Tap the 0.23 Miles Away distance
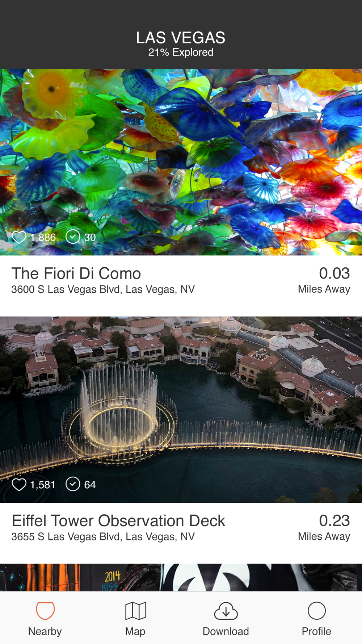The height and width of the screenshot is (644, 362). pyautogui.click(x=324, y=527)
